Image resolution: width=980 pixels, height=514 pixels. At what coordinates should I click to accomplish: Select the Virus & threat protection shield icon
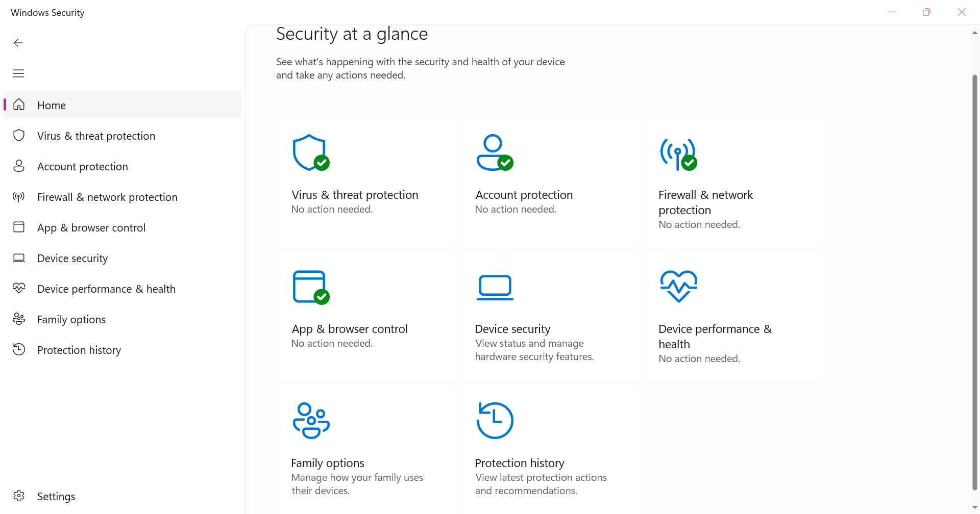[18, 136]
